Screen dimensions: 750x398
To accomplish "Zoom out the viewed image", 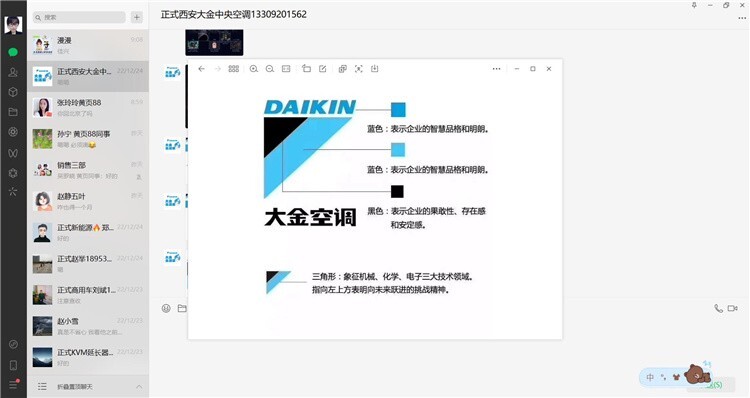I will click(x=270, y=69).
